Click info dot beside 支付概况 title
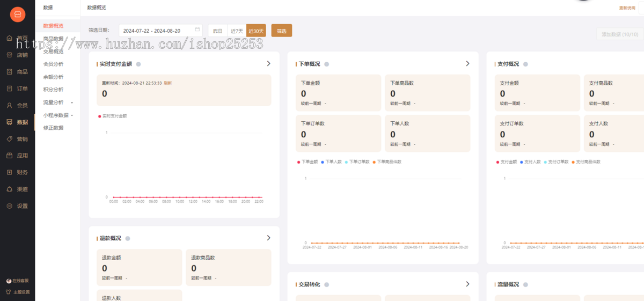Screen dimensions: 644x301 point(525,64)
